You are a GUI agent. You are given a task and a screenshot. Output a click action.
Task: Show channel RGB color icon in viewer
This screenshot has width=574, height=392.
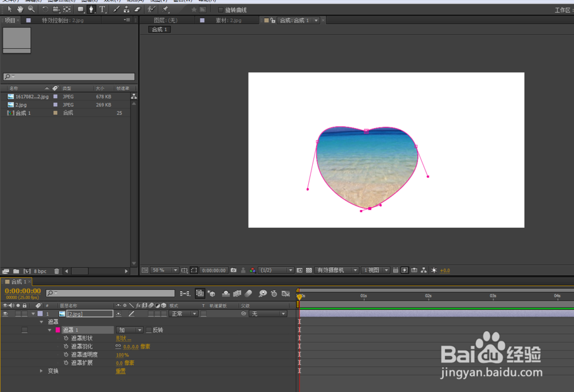253,270
